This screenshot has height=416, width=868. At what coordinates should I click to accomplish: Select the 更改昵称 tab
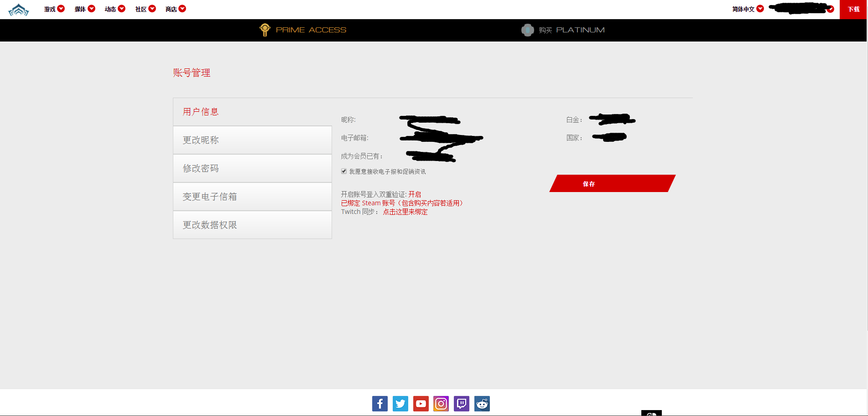tap(252, 140)
